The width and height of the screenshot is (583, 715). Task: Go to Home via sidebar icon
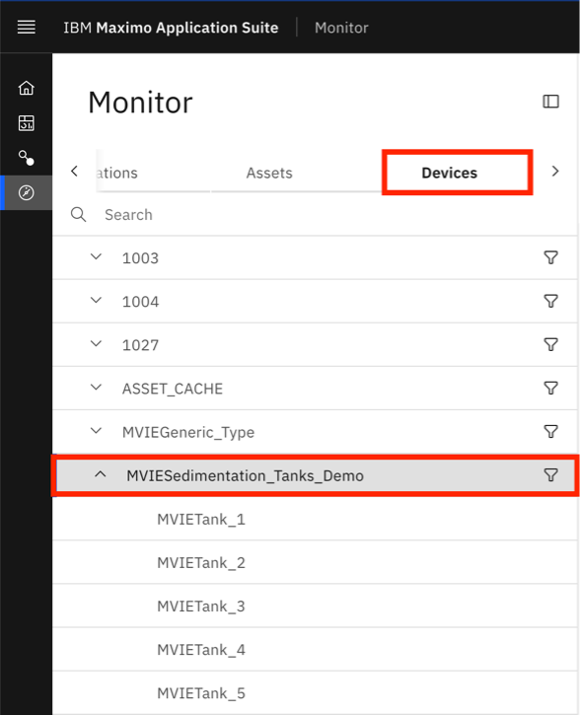point(26,88)
